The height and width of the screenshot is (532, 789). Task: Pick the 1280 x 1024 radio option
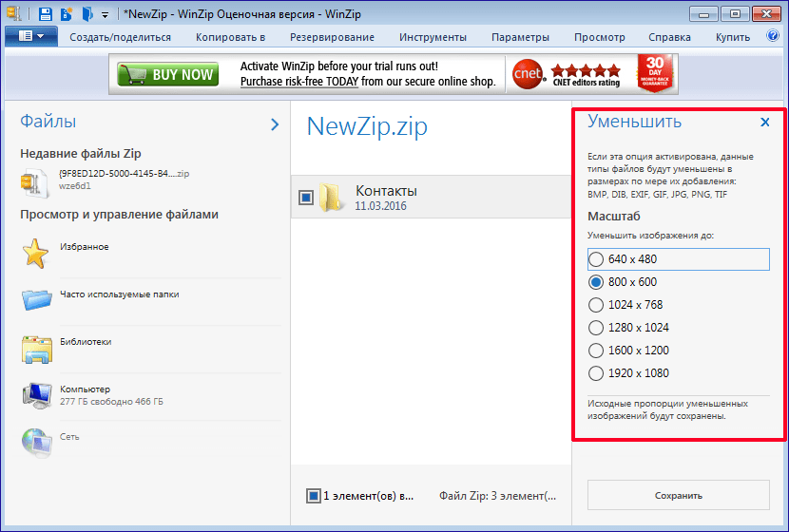[596, 328]
